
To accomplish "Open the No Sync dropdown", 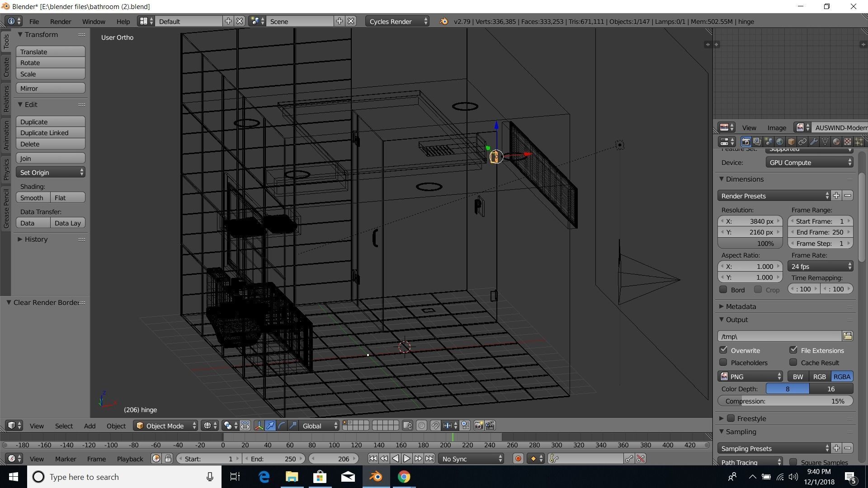I will click(472, 459).
